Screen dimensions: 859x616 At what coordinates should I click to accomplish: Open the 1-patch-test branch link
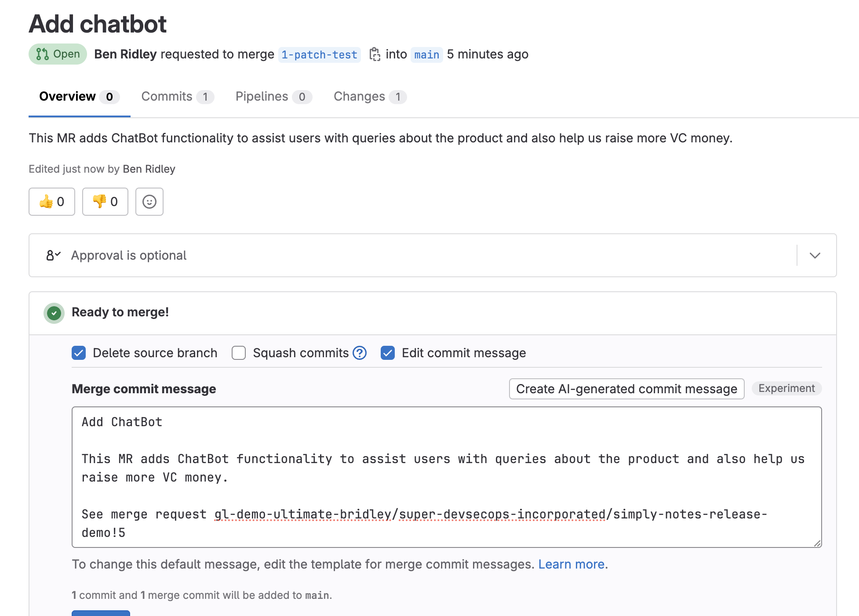pos(319,54)
